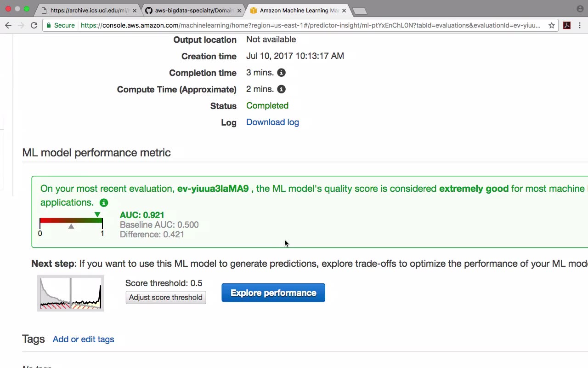
Task: Close the aws-bigdata-specialty GitHub tab
Action: [x=239, y=10]
